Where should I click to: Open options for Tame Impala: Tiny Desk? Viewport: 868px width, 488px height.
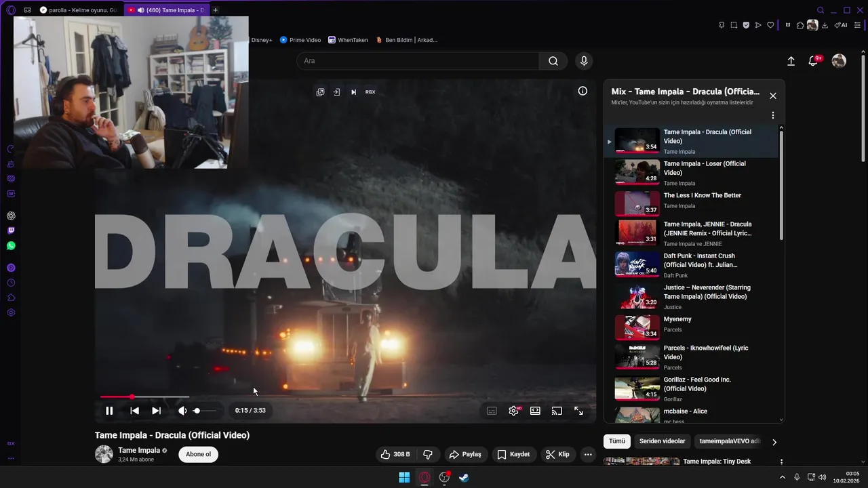pyautogui.click(x=781, y=462)
